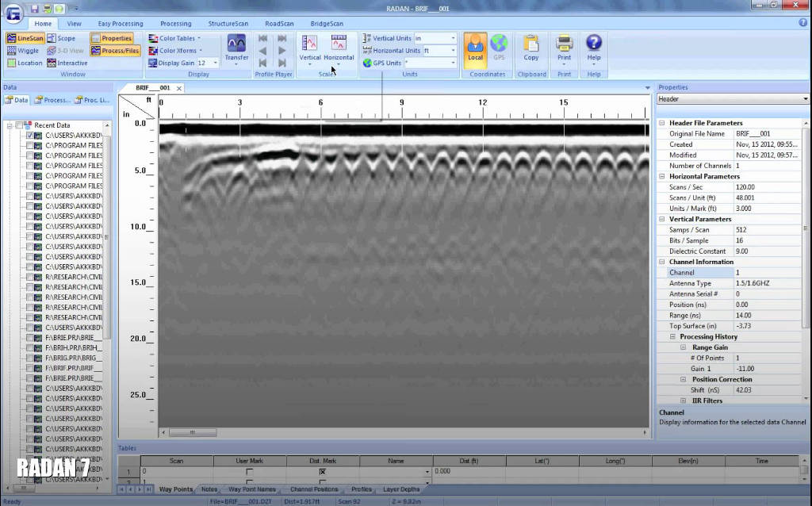Open the StructureScan ribbon tab

(227, 24)
